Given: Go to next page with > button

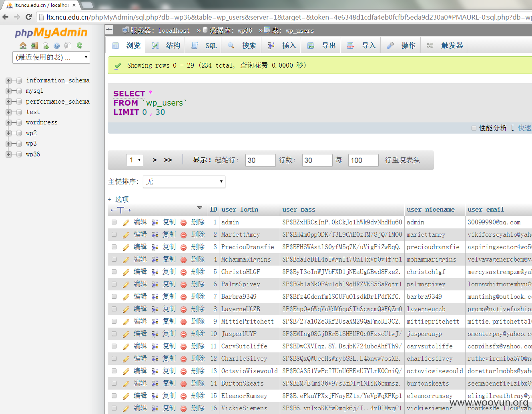Looking at the screenshot, I should point(155,160).
